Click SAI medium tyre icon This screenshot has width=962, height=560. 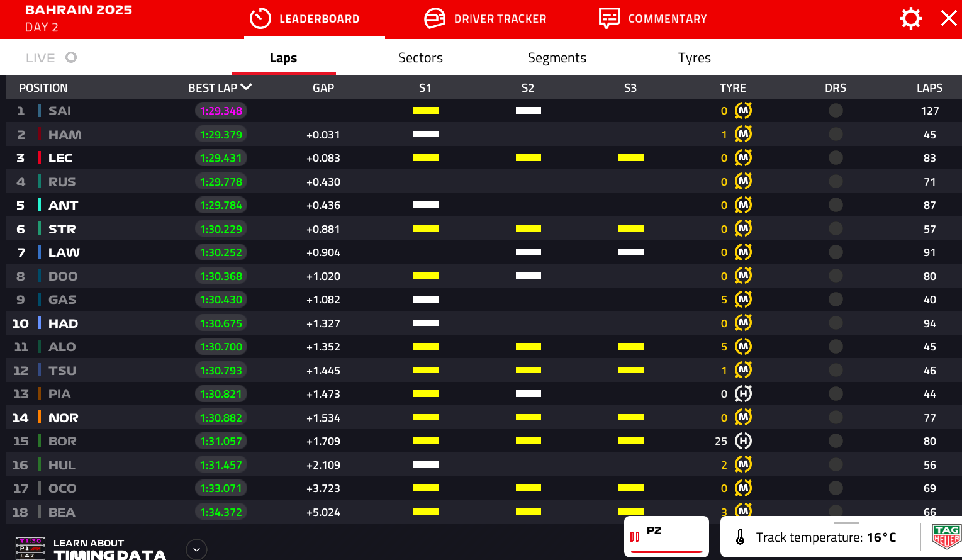tap(743, 111)
